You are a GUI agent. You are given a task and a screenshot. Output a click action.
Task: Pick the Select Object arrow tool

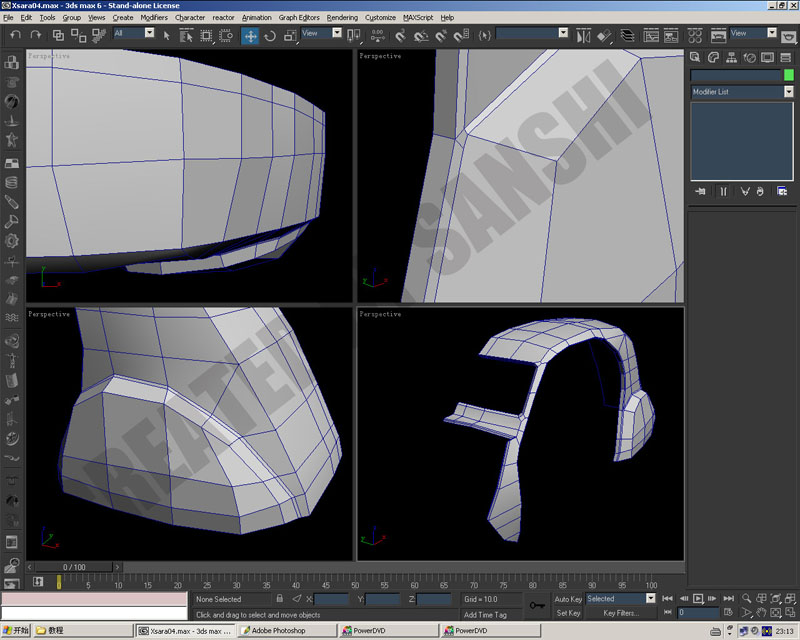tap(166, 36)
